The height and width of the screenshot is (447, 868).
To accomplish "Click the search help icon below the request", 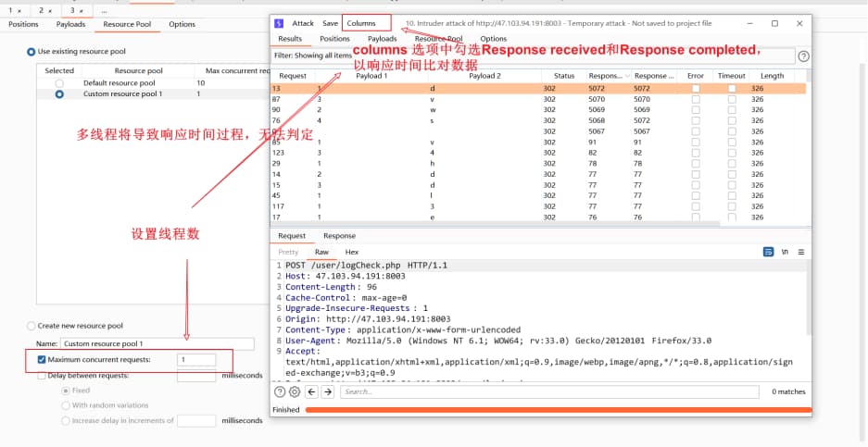I will point(280,391).
